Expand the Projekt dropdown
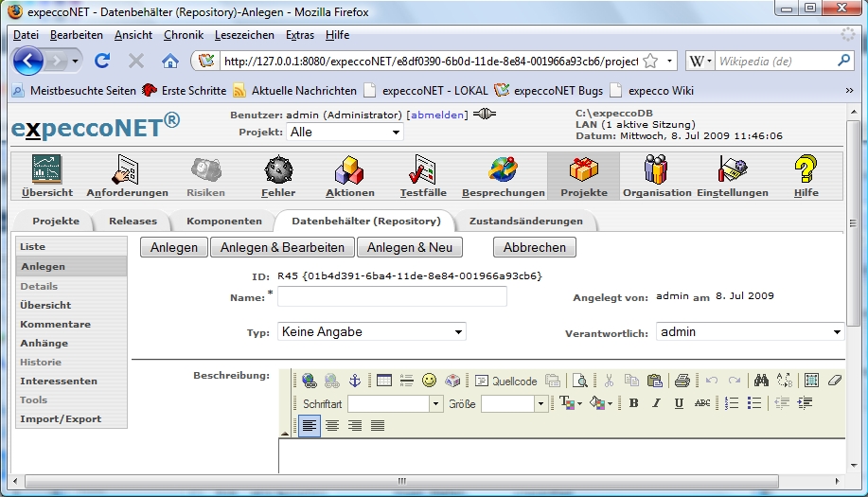Image resolution: width=868 pixels, height=497 pixels. tap(345, 133)
